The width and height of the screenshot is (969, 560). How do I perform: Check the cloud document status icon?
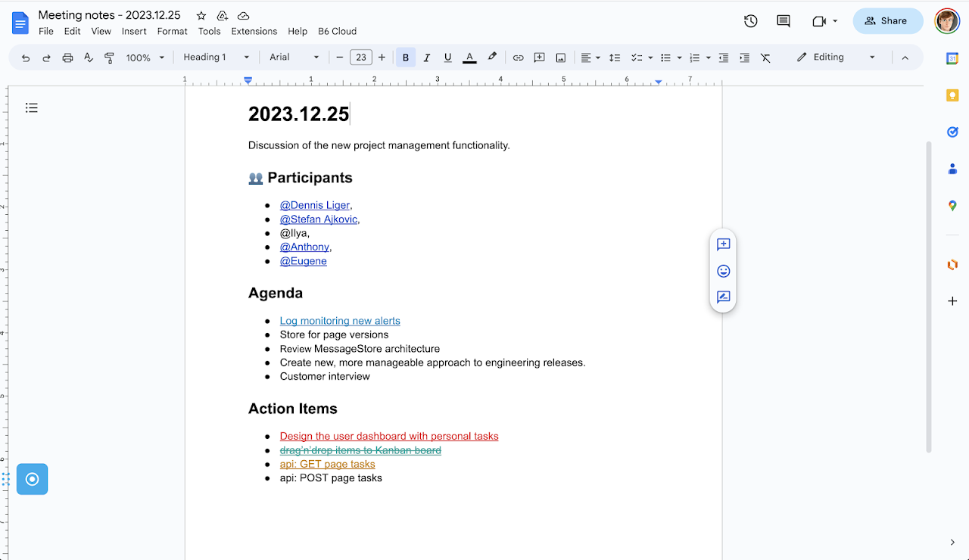(x=243, y=16)
